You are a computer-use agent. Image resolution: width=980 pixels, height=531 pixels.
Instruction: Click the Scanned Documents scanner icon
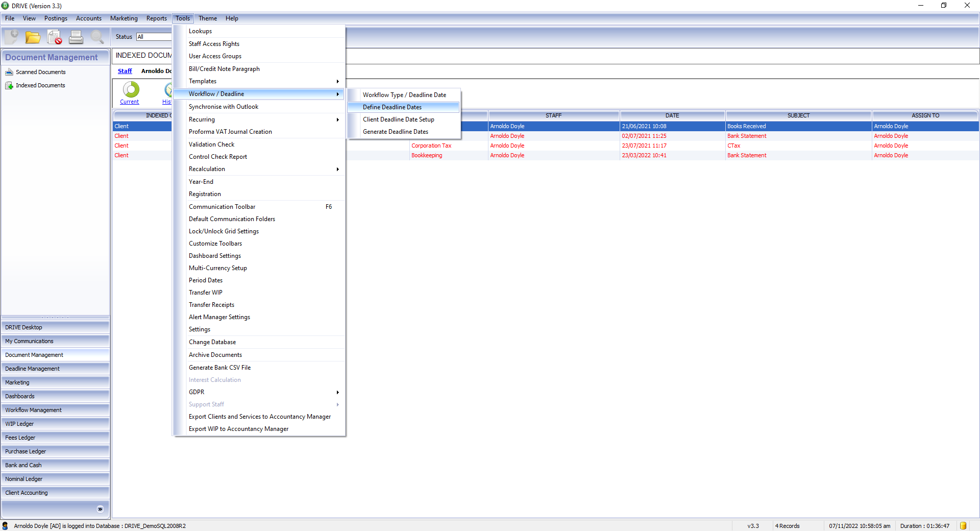9,72
